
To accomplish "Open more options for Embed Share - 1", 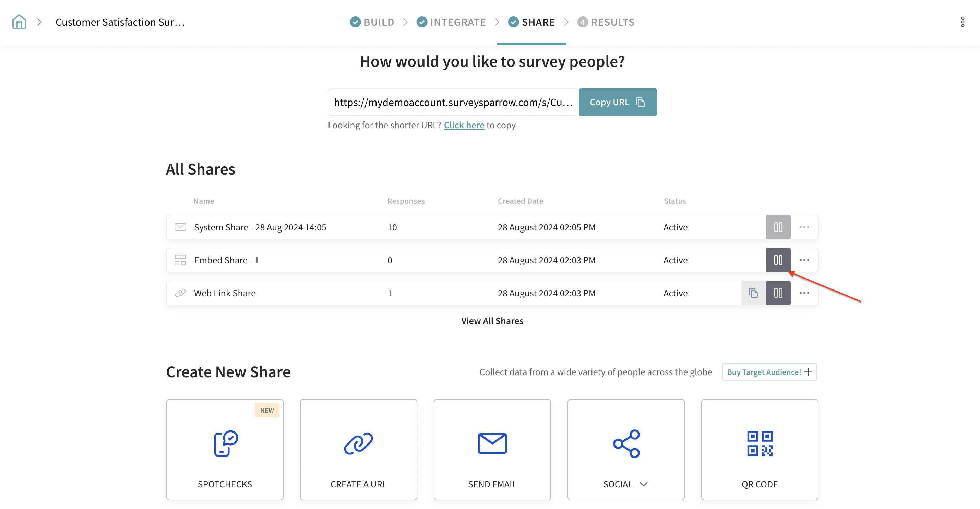I will pyautogui.click(x=804, y=260).
